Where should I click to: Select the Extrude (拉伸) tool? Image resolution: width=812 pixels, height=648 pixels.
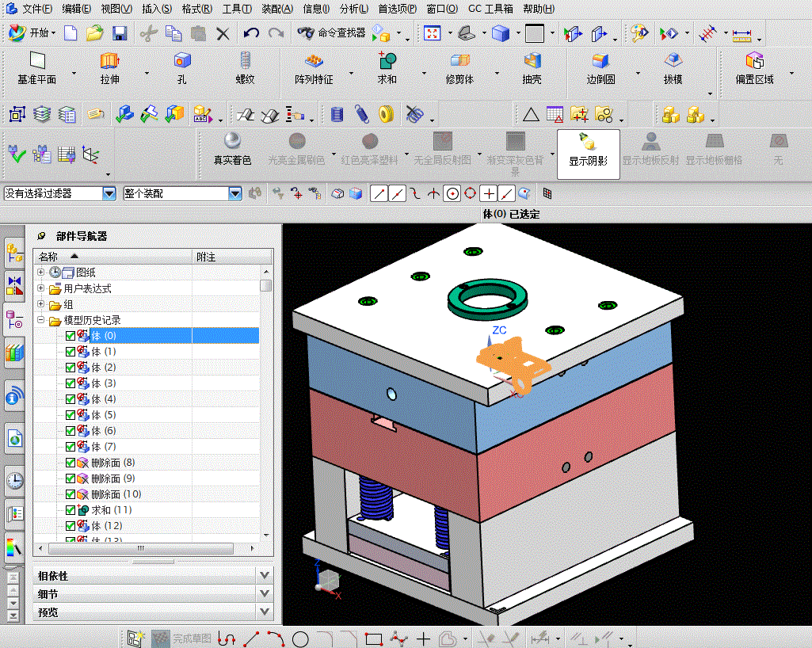[x=110, y=61]
